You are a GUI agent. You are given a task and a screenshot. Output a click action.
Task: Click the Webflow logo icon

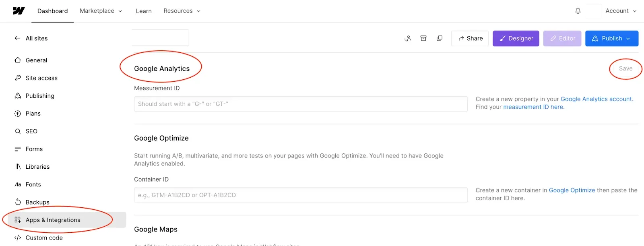click(x=19, y=11)
